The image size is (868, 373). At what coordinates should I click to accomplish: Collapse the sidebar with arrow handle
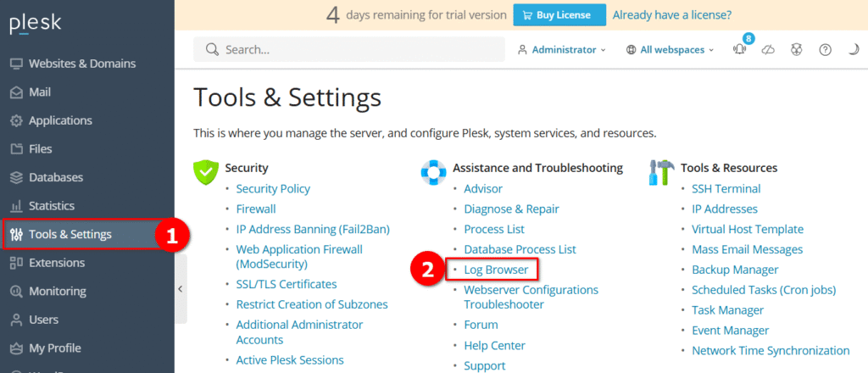[x=181, y=289]
